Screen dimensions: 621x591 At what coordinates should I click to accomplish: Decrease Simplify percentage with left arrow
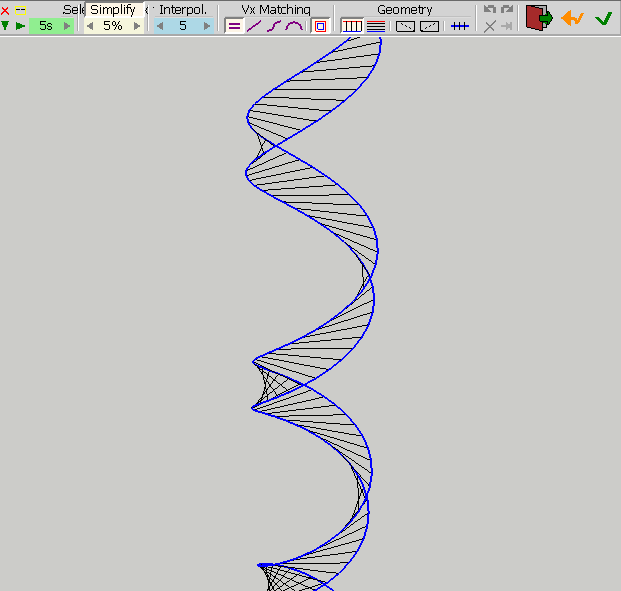(90, 26)
